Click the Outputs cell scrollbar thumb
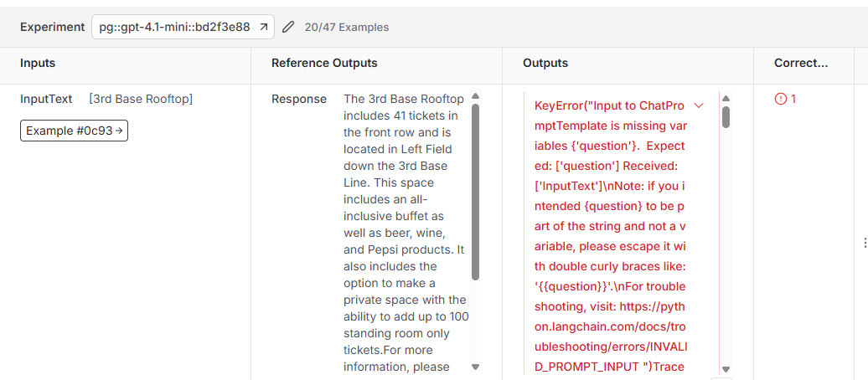This screenshot has width=868, height=380. point(726,117)
